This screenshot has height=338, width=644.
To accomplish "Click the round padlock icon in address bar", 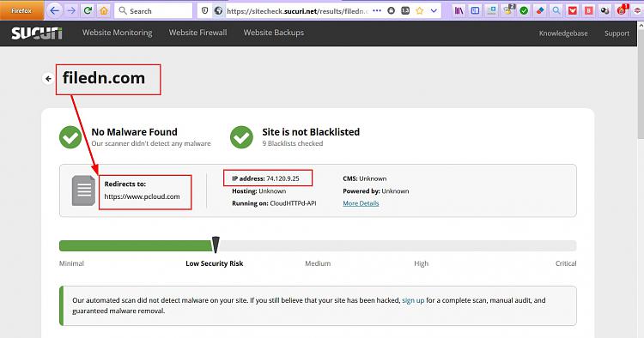I will click(391, 11).
